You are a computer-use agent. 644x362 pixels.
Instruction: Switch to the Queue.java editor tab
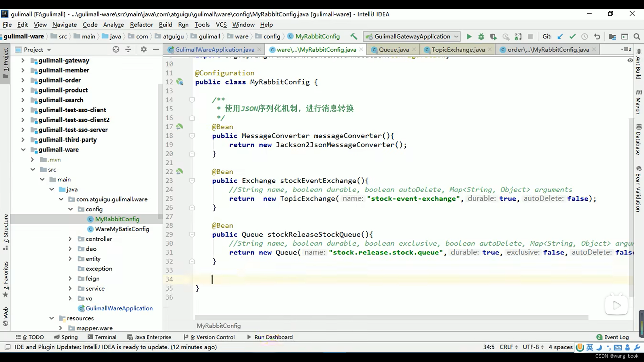tap(394, 50)
